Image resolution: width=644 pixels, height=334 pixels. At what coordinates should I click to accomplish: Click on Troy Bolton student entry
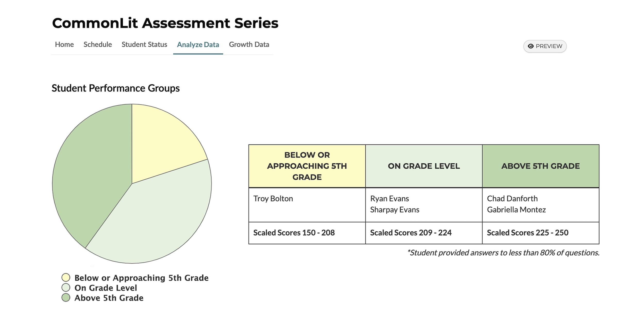click(x=273, y=198)
